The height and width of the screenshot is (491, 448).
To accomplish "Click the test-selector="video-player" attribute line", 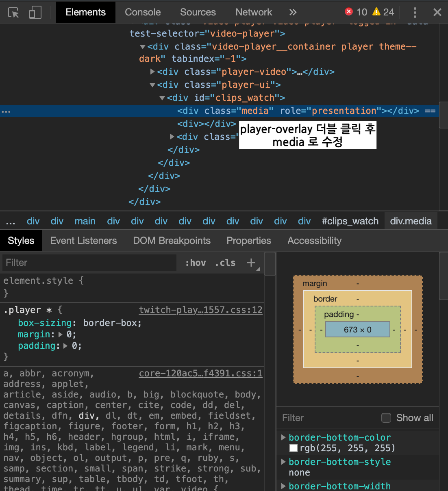I will click(207, 34).
